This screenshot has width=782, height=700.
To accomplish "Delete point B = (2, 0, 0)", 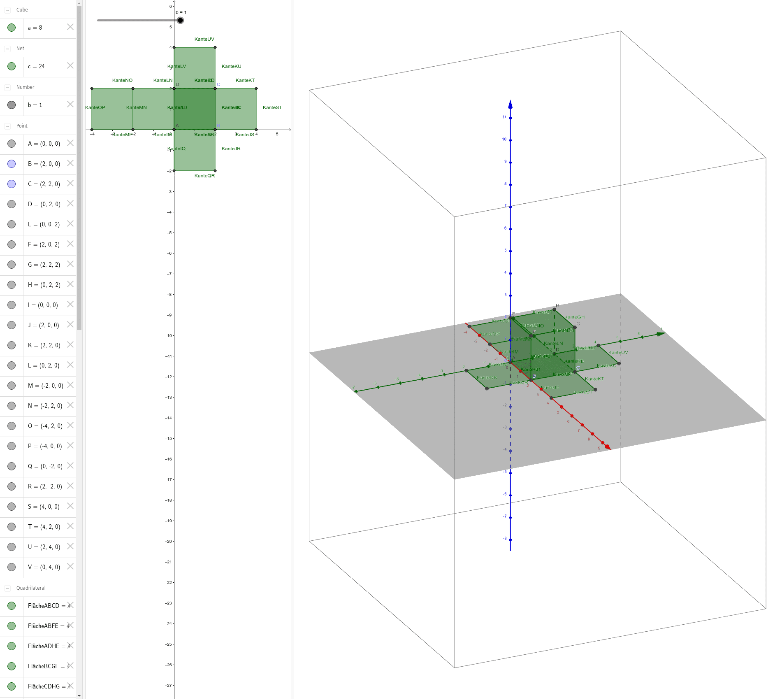I will (x=70, y=163).
